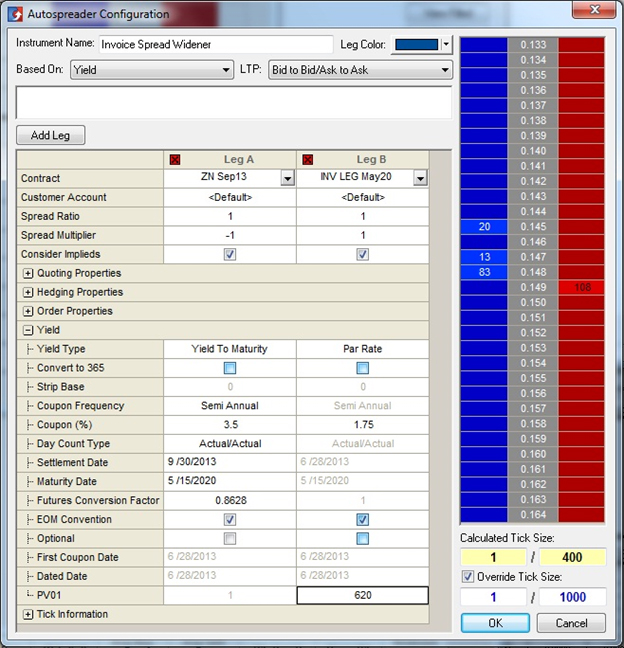Click the red remove icon for Leg B
Image resolution: width=624 pixels, height=648 pixels.
click(x=308, y=159)
